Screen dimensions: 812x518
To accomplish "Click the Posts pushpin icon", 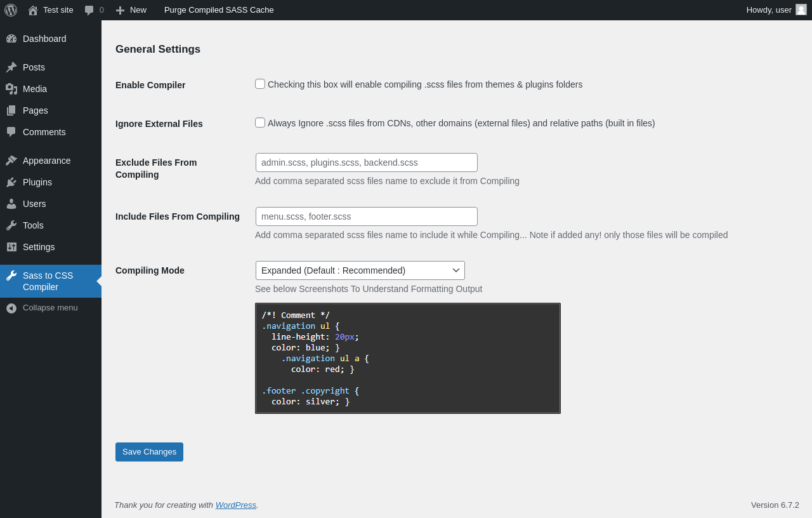I will pyautogui.click(x=11, y=67).
